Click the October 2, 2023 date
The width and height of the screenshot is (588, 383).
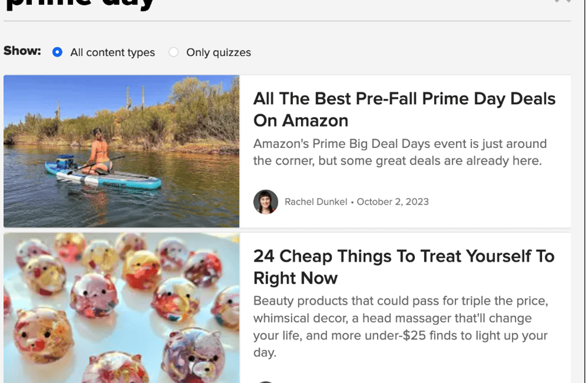pyautogui.click(x=393, y=202)
